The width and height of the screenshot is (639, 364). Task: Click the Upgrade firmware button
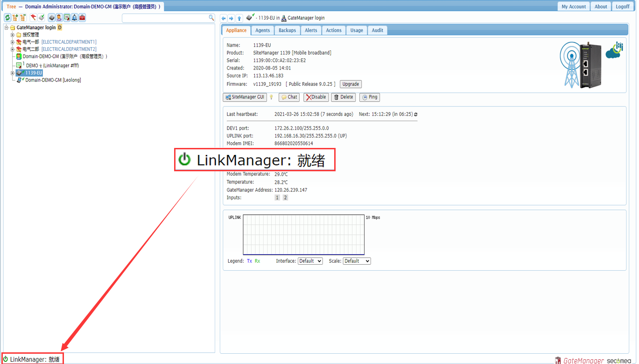click(x=351, y=84)
